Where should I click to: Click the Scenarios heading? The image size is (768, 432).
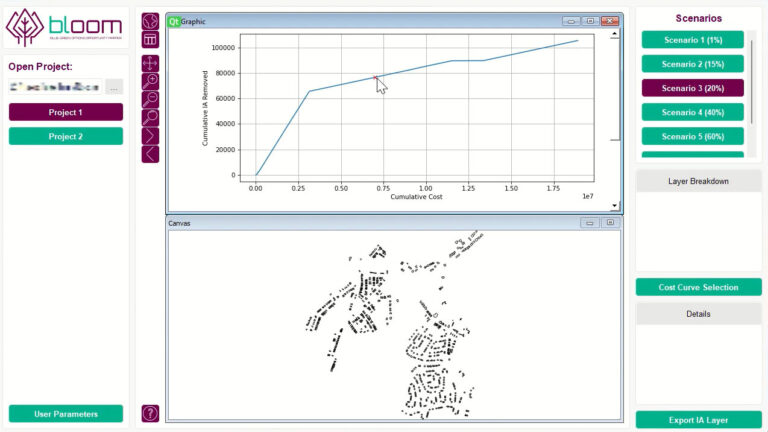(698, 18)
